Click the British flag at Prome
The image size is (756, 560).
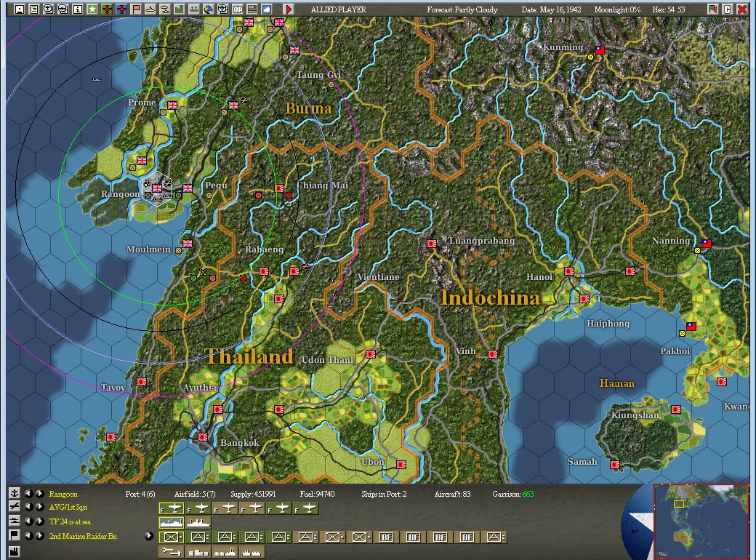pyautogui.click(x=172, y=105)
